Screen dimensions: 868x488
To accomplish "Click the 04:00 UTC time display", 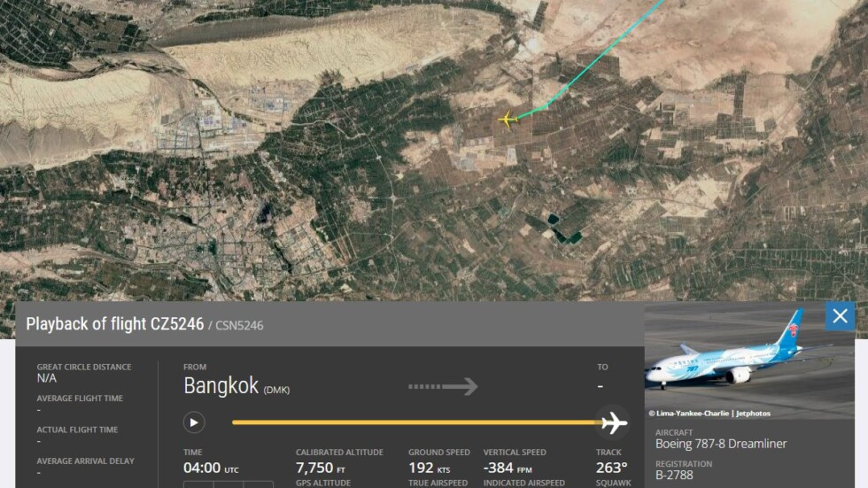I will point(211,469).
